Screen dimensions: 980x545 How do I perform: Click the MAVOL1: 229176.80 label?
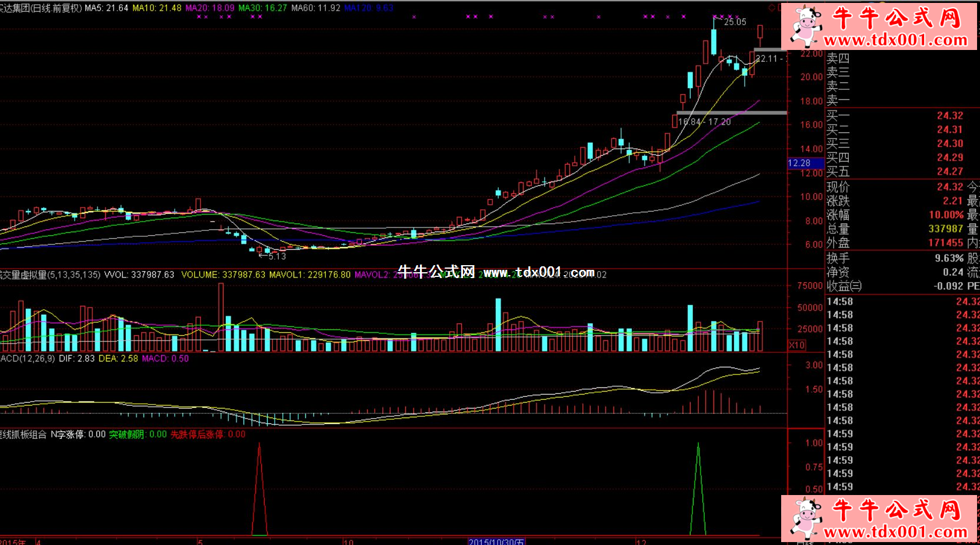click(310, 275)
